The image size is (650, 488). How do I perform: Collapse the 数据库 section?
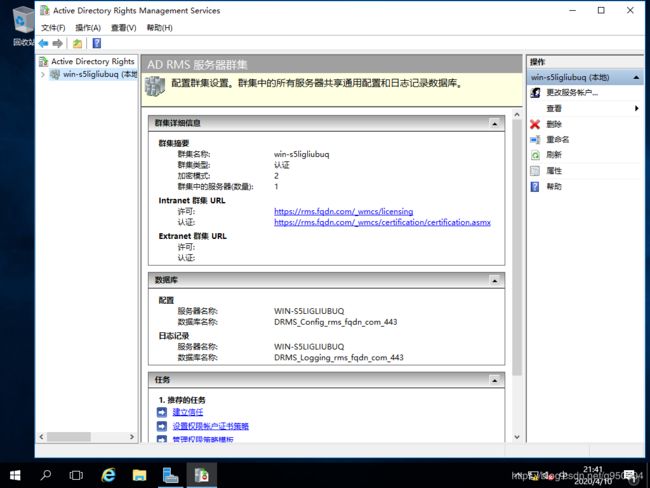495,281
